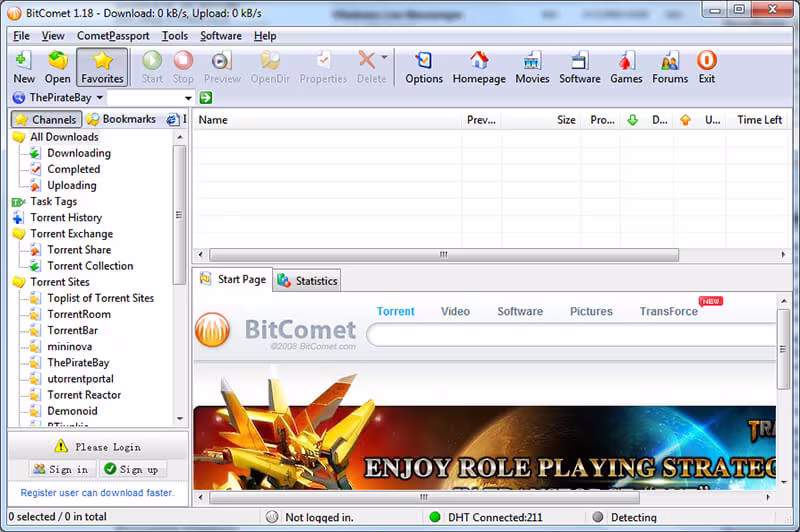The width and height of the screenshot is (800, 532).
Task: Click the Not logged in status icon
Action: [272, 517]
